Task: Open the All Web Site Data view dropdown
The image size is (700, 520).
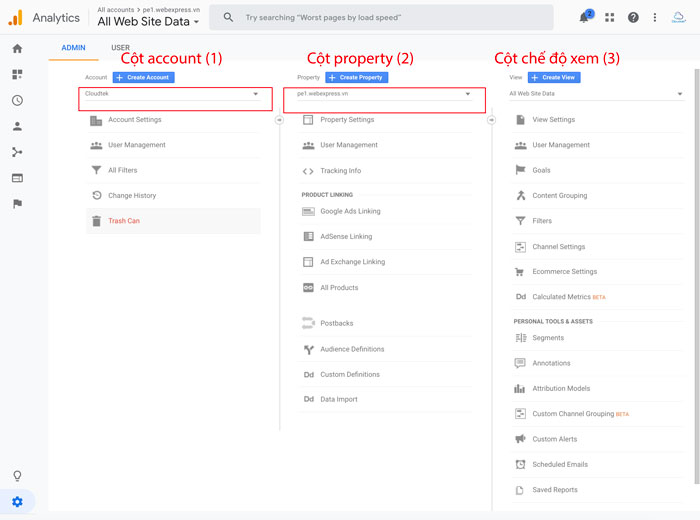Action: (x=595, y=94)
